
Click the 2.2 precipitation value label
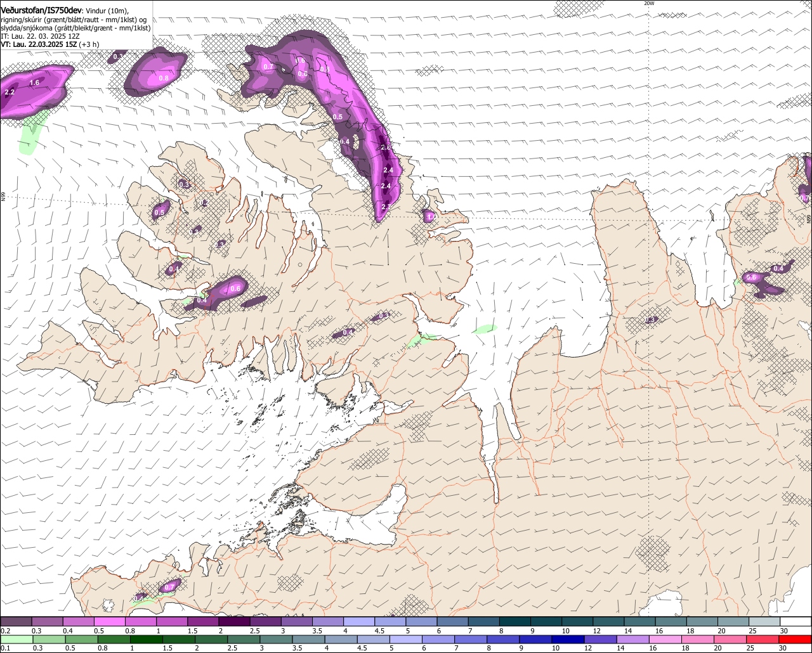tap(10, 93)
